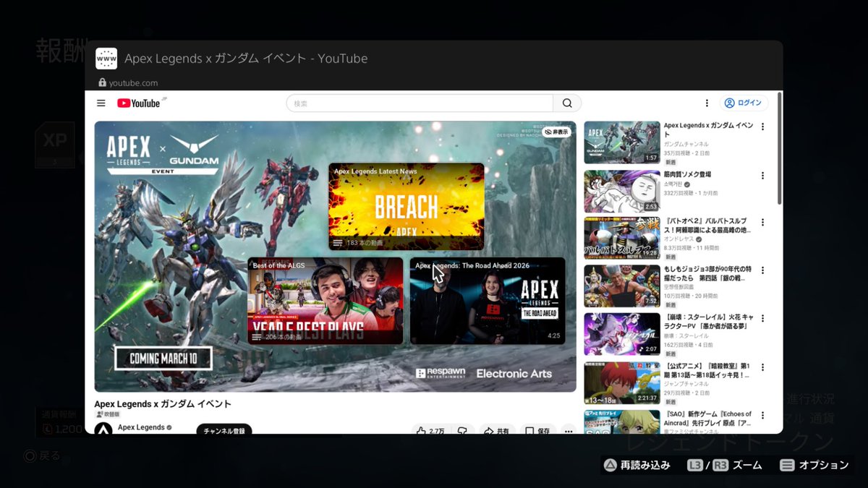Image resolution: width=868 pixels, height=488 pixels.
Task: Open The Road Ahead 2026 video card
Action: (x=488, y=301)
